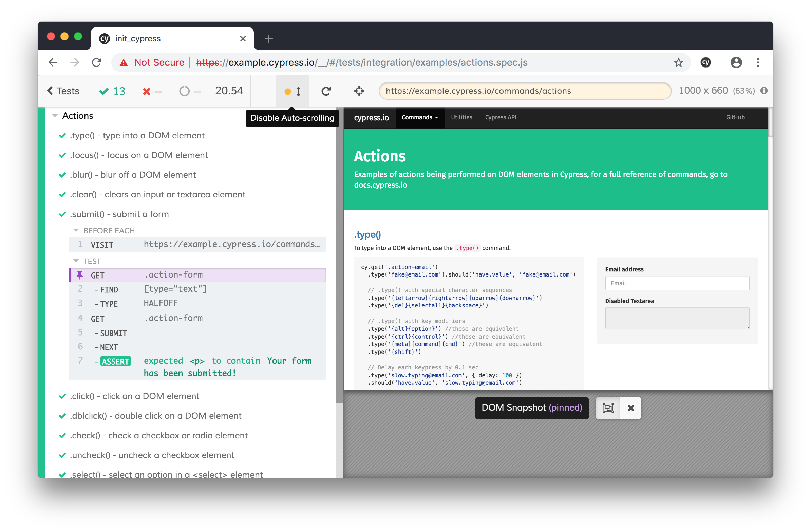Screen dimensions: 811x532
Task: Click the preview page scrollbar
Action: 770,123
